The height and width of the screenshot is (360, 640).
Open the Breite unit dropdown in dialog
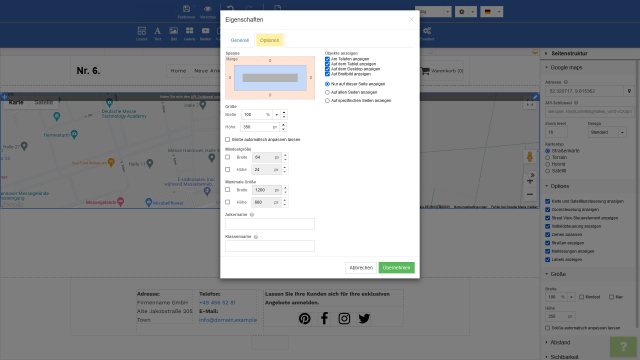276,115
